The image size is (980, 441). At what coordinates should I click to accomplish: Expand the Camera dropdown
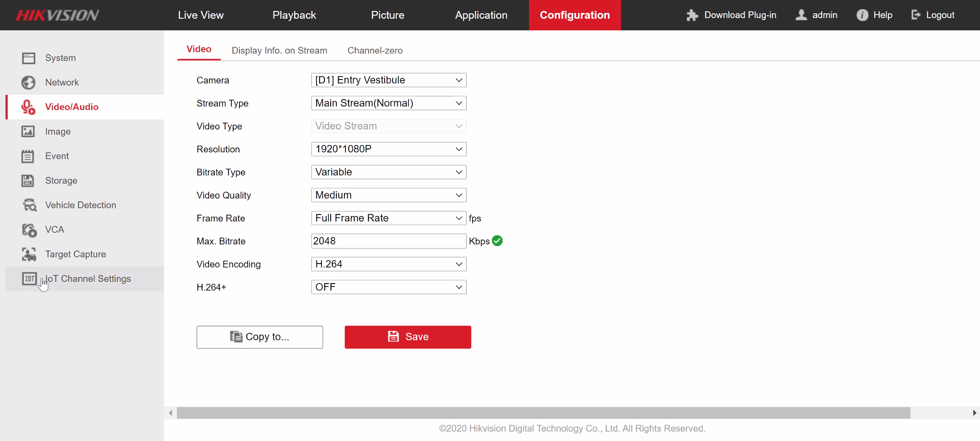tap(388, 80)
